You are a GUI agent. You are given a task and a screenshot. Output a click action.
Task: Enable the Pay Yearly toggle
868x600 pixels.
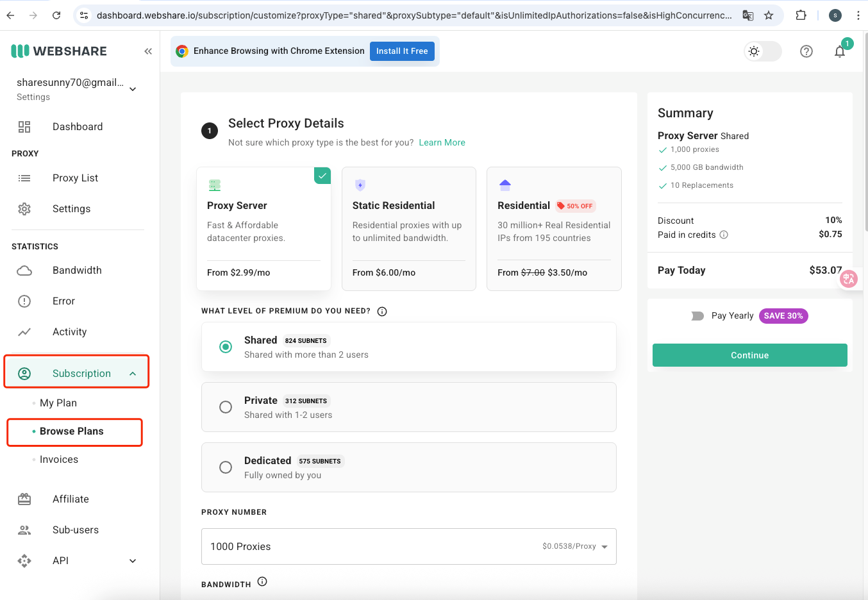[697, 316]
